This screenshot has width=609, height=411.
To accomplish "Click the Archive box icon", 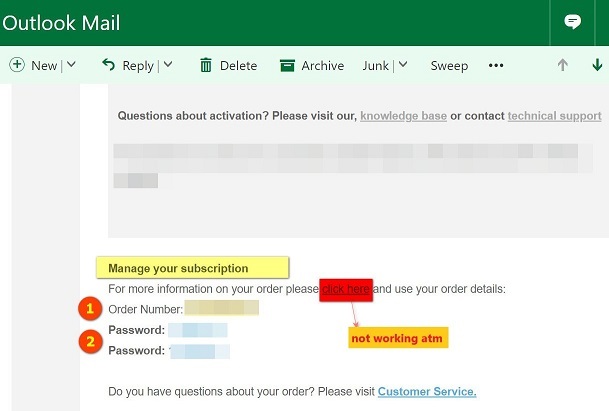I will click(287, 66).
